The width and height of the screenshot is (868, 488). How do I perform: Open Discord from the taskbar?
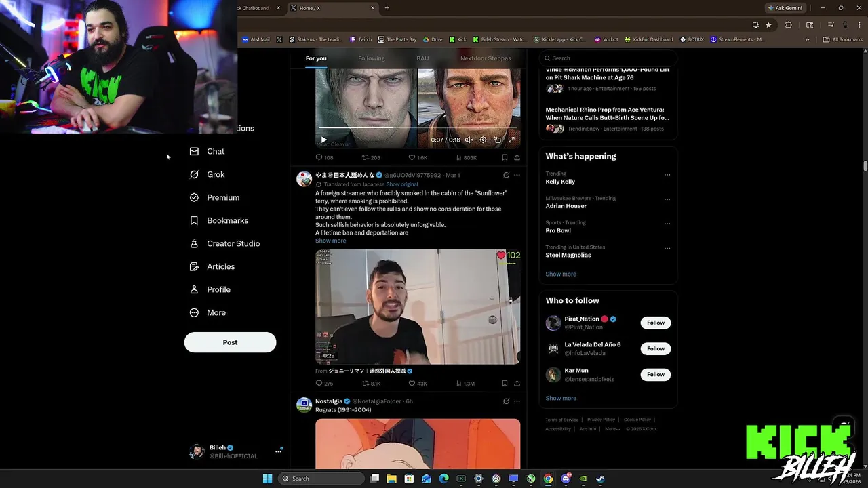566,479
